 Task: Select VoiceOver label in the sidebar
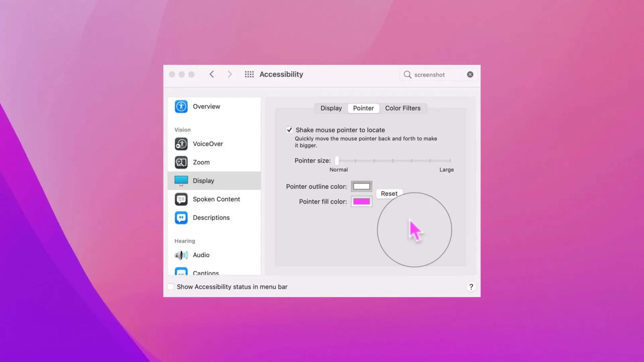pyautogui.click(x=208, y=144)
